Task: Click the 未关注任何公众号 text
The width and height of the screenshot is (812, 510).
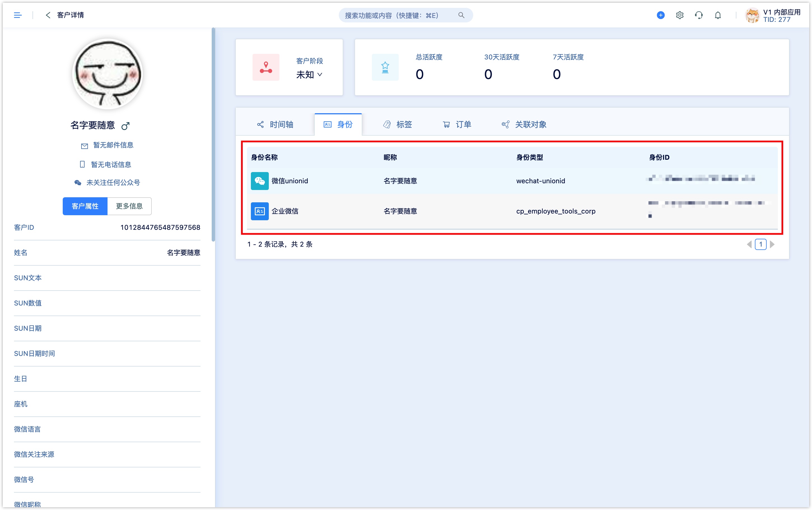Action: pos(113,182)
